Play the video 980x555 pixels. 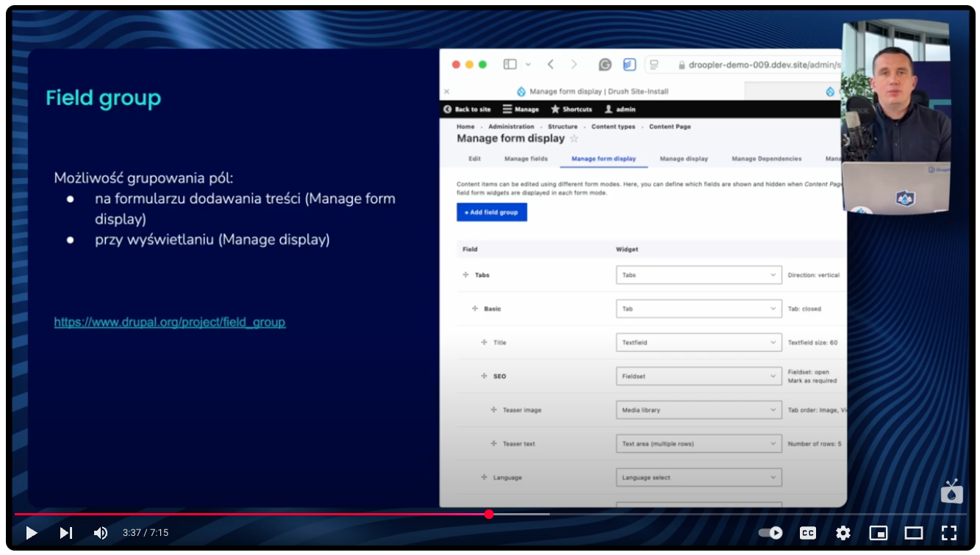(x=31, y=533)
